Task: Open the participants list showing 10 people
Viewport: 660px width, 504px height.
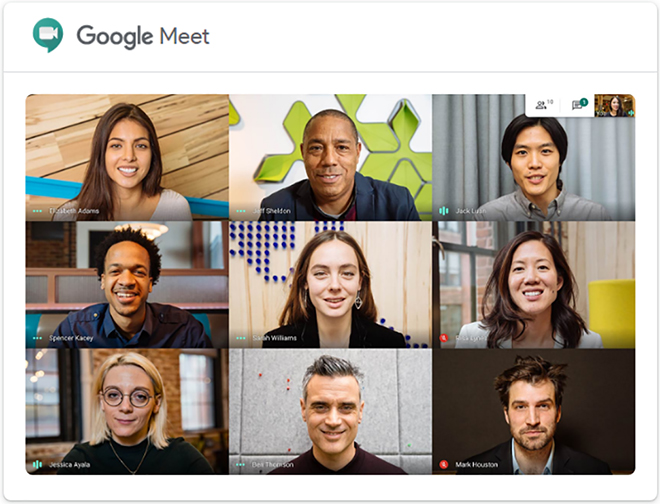Action: 544,104
